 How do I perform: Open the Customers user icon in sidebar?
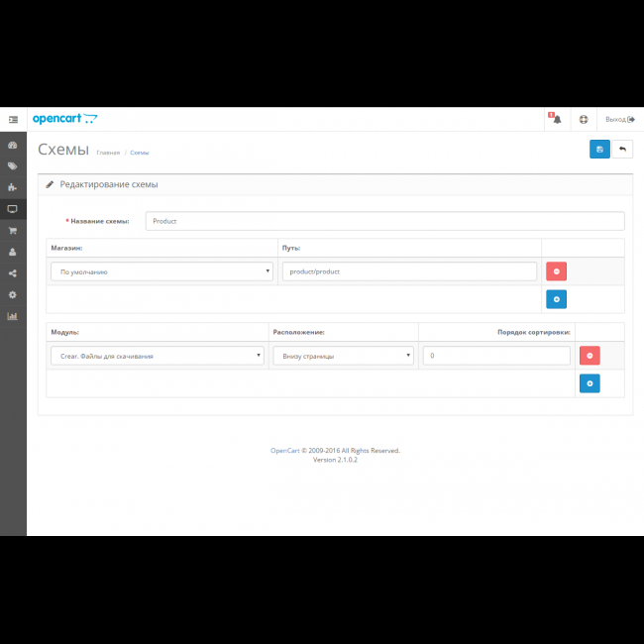click(x=13, y=252)
